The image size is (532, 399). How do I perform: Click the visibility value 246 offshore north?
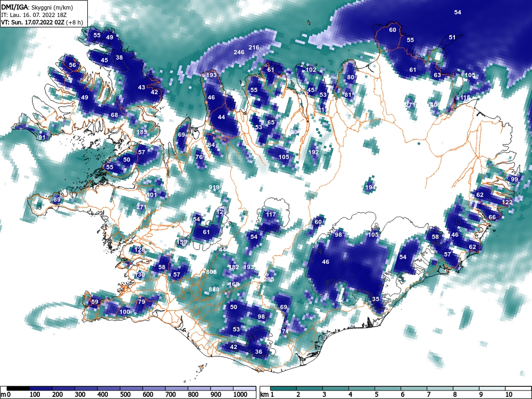(239, 52)
